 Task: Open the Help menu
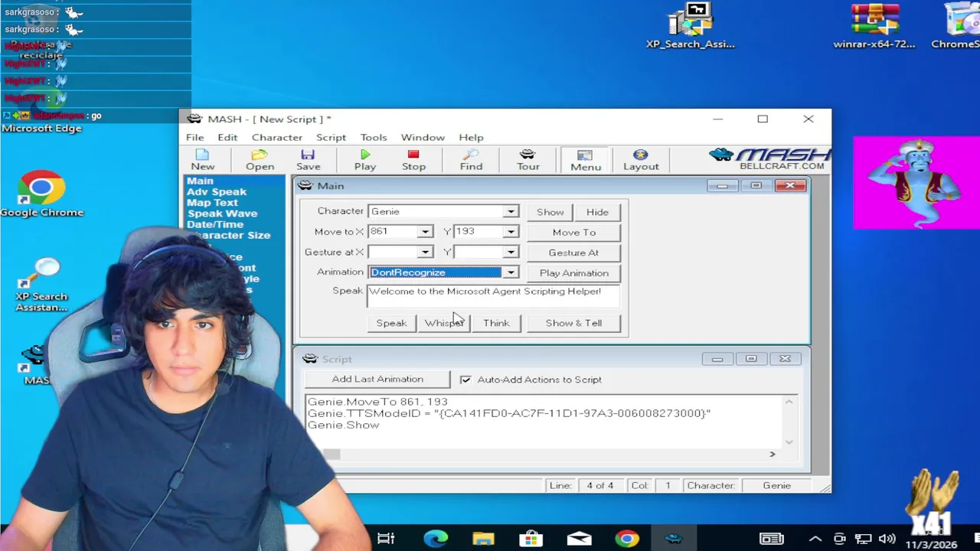tap(471, 137)
